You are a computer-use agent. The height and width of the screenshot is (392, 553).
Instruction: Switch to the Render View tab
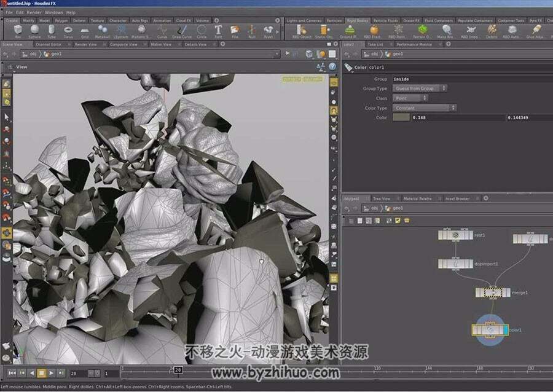(x=85, y=44)
